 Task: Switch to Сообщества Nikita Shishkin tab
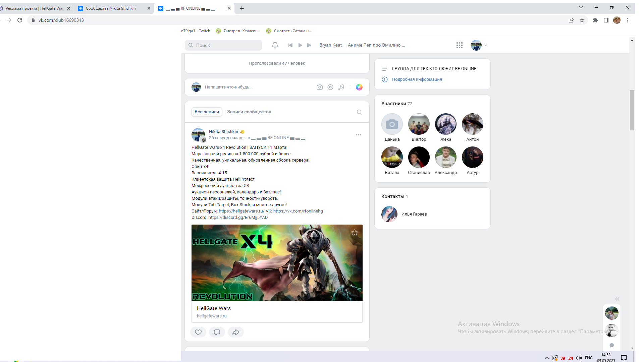pyautogui.click(x=111, y=8)
